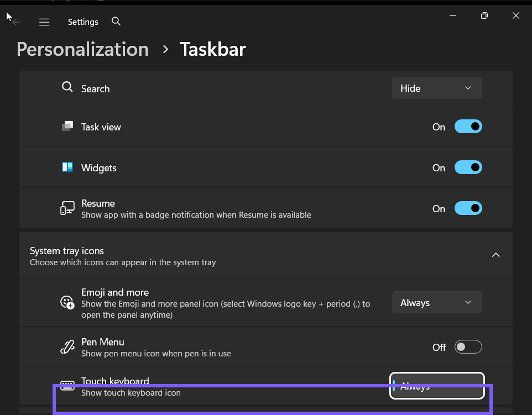Click the Pen Menu label
Image resolution: width=532 pixels, height=415 pixels.
click(103, 342)
